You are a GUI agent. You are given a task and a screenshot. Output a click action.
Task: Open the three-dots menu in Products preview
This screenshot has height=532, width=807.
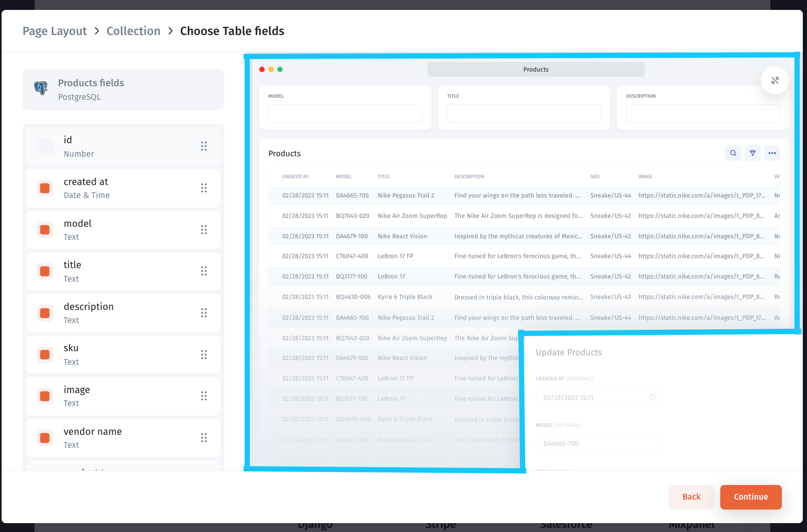pos(772,153)
